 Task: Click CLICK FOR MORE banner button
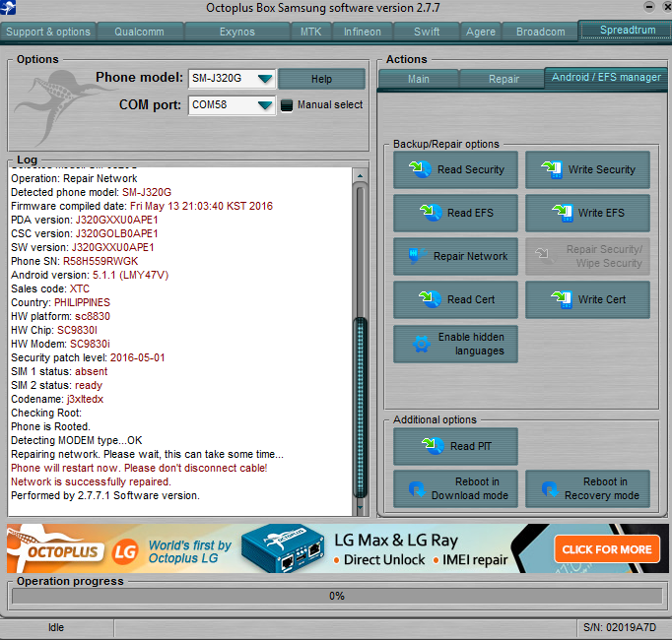606,548
